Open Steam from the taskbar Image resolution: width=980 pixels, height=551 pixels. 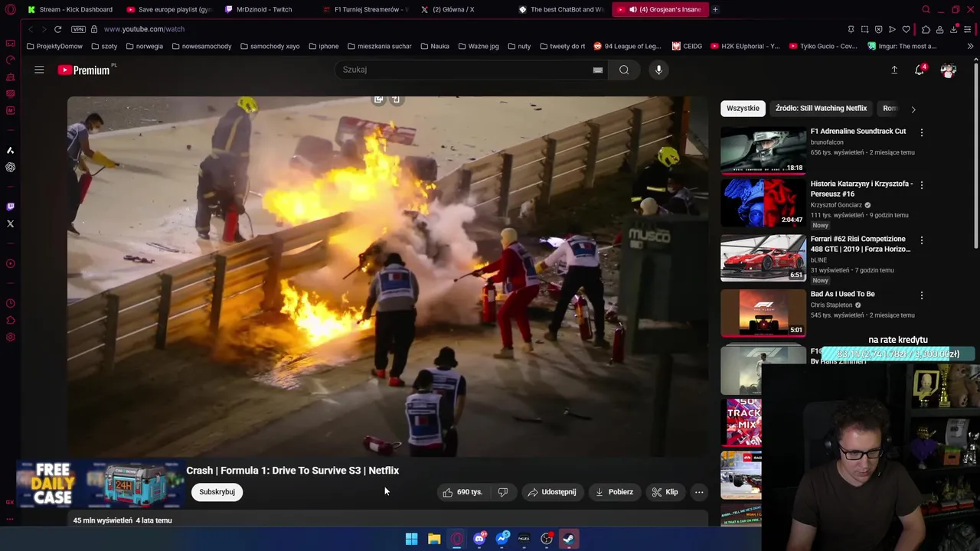569,539
